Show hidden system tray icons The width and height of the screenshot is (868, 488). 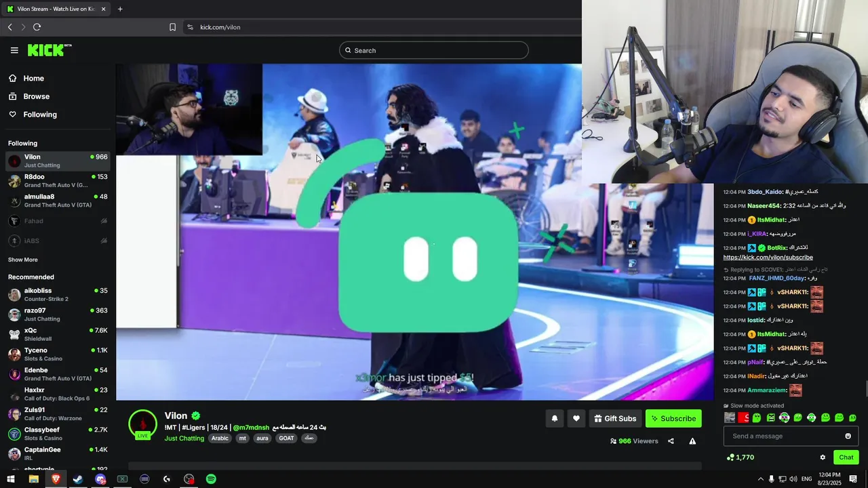(760, 479)
